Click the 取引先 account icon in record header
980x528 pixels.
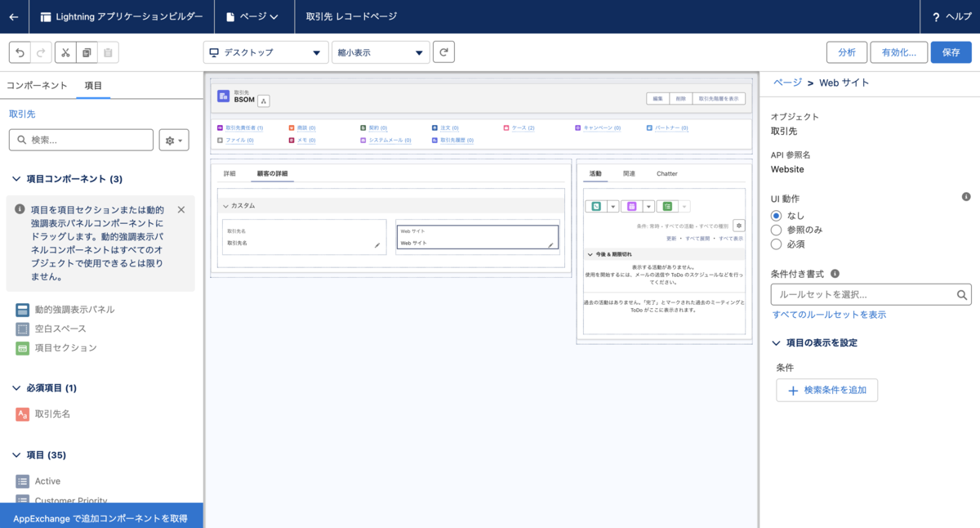(x=224, y=96)
